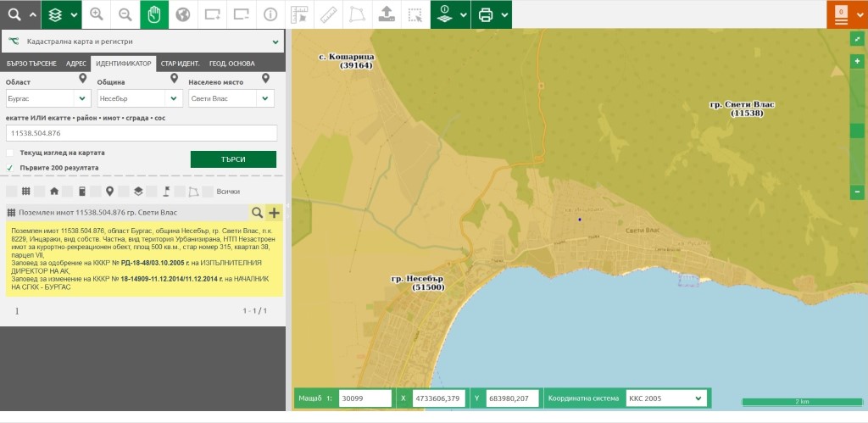Choose the ruler distance measuring tool
The image size is (868, 423).
point(328,14)
